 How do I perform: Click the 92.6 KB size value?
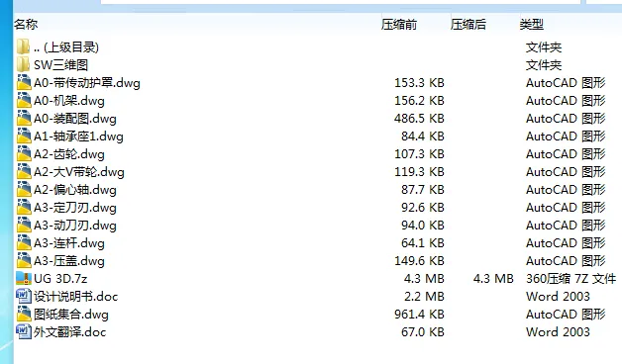423,208
